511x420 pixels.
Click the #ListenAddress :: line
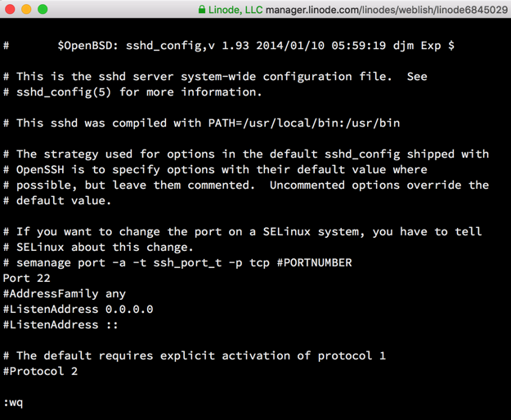click(x=61, y=324)
